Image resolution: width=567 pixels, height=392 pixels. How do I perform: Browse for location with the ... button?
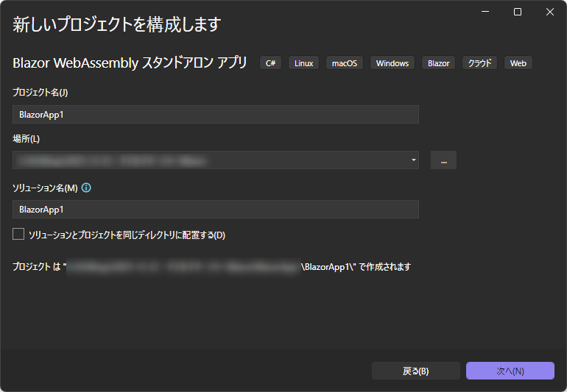click(x=443, y=160)
